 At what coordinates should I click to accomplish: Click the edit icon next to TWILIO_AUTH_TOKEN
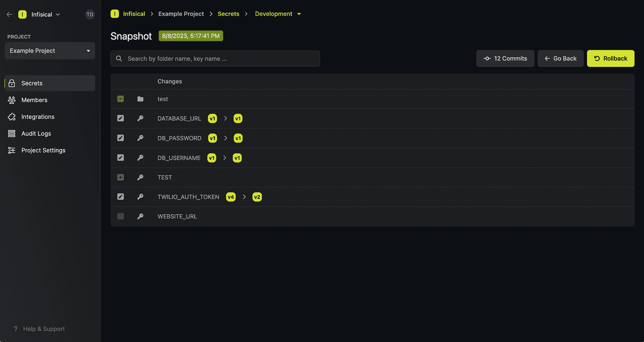(120, 197)
